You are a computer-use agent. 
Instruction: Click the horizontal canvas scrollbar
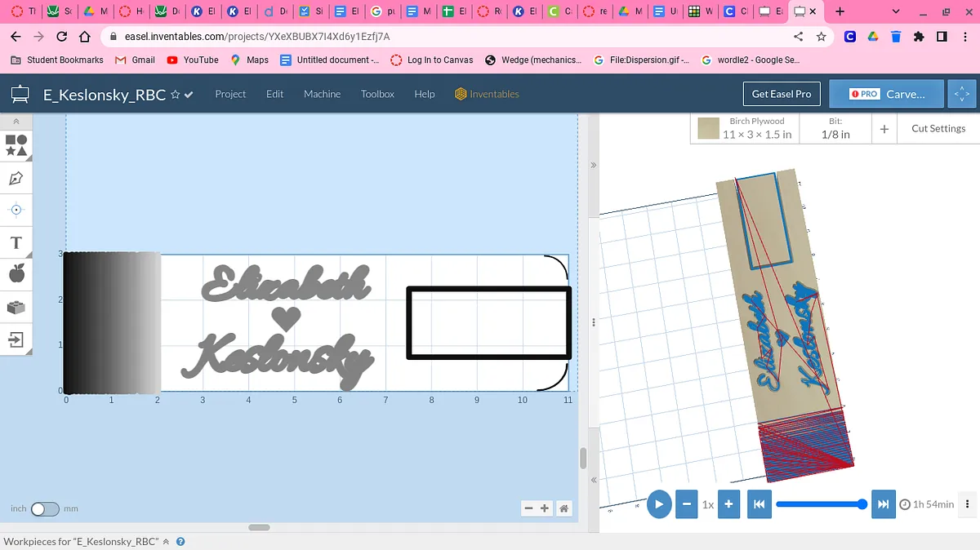pos(259,527)
